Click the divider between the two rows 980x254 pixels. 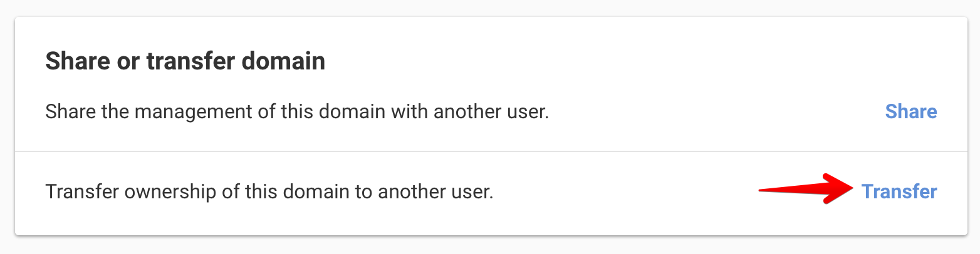(491, 151)
